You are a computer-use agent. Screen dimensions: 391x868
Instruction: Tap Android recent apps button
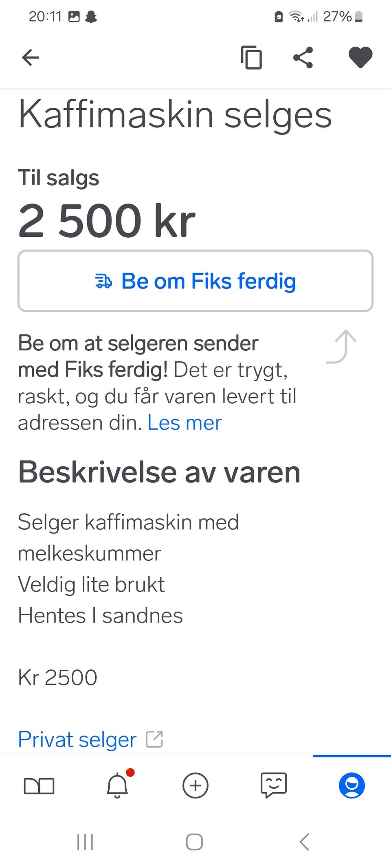tap(85, 842)
